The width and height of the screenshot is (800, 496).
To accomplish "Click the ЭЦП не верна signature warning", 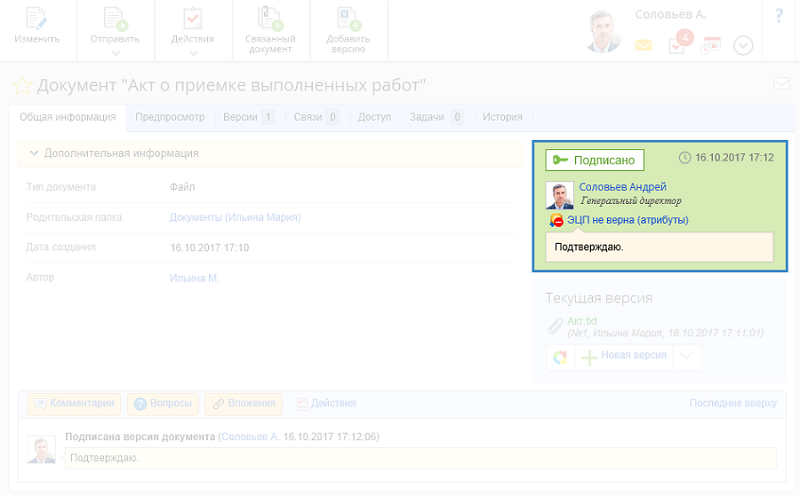I will click(x=627, y=220).
